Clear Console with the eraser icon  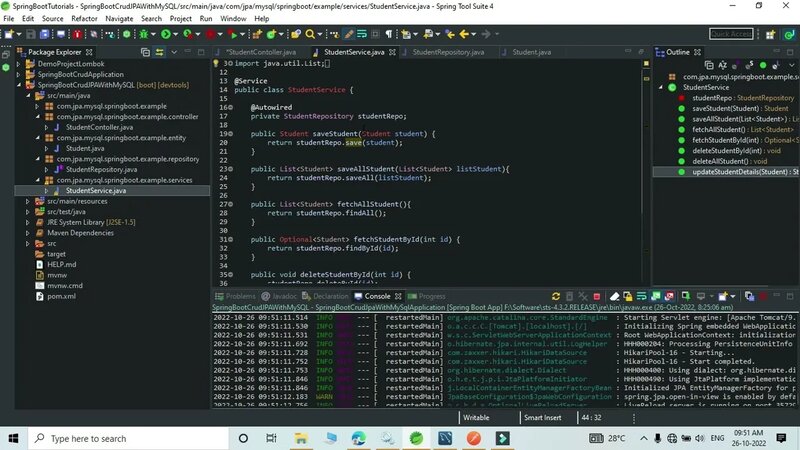[614, 296]
